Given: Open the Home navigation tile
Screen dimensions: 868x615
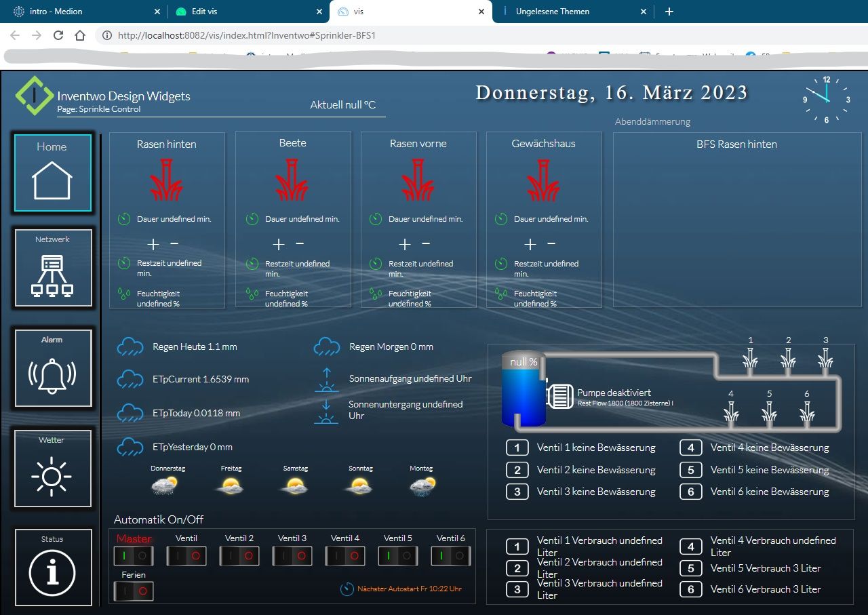Looking at the screenshot, I should click(x=52, y=173).
